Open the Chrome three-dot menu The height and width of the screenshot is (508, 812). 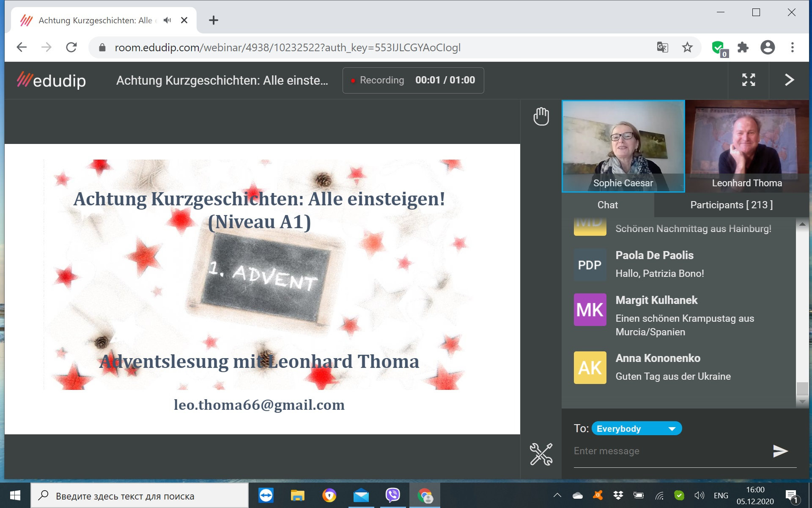pos(793,47)
